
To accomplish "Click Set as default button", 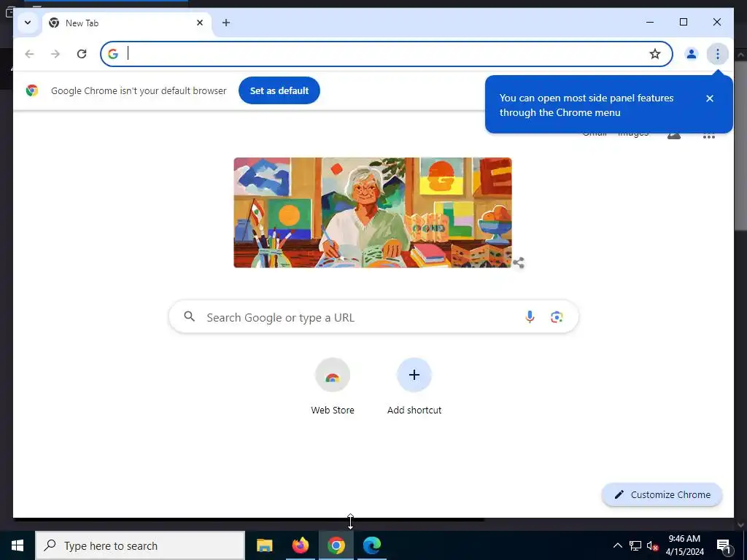I will click(x=279, y=90).
